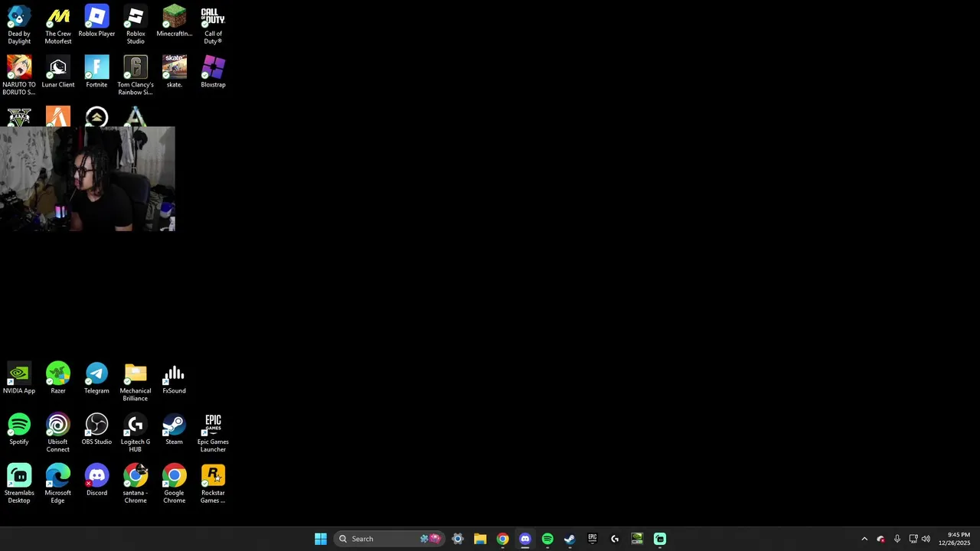Click the microphone tray icon
Screen dimensions: 980x551
(897, 539)
